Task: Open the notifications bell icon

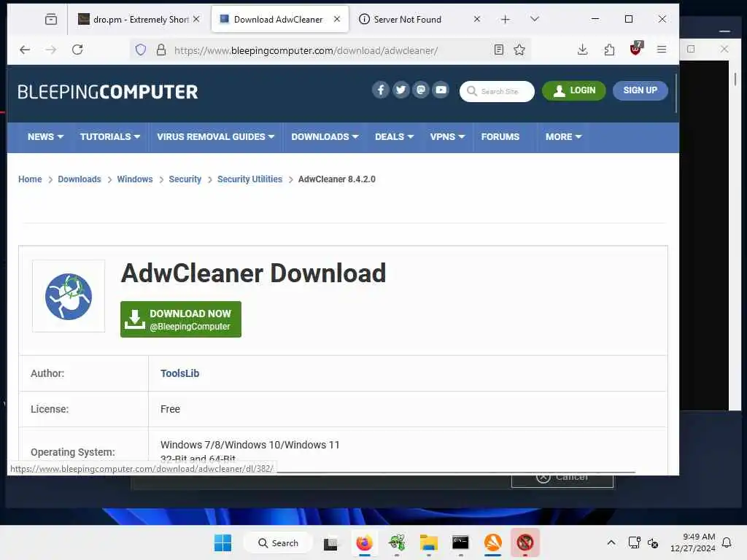Action: tap(727, 542)
